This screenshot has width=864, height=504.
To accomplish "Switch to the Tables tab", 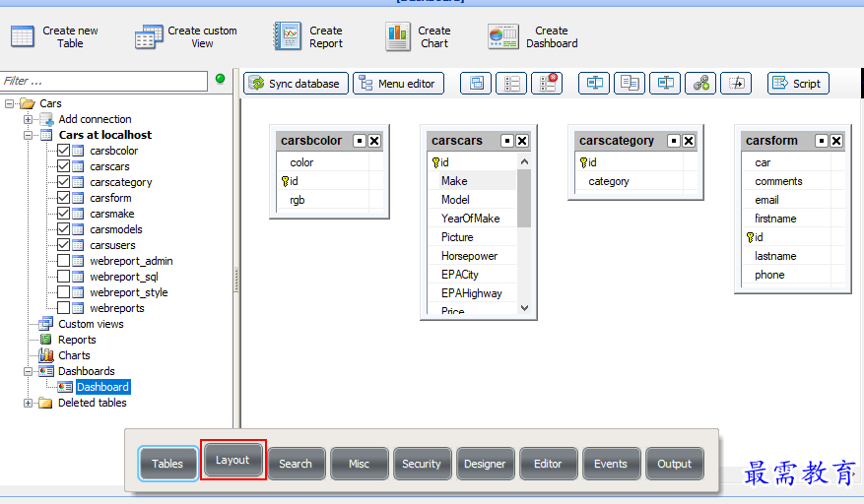I will tap(167, 464).
